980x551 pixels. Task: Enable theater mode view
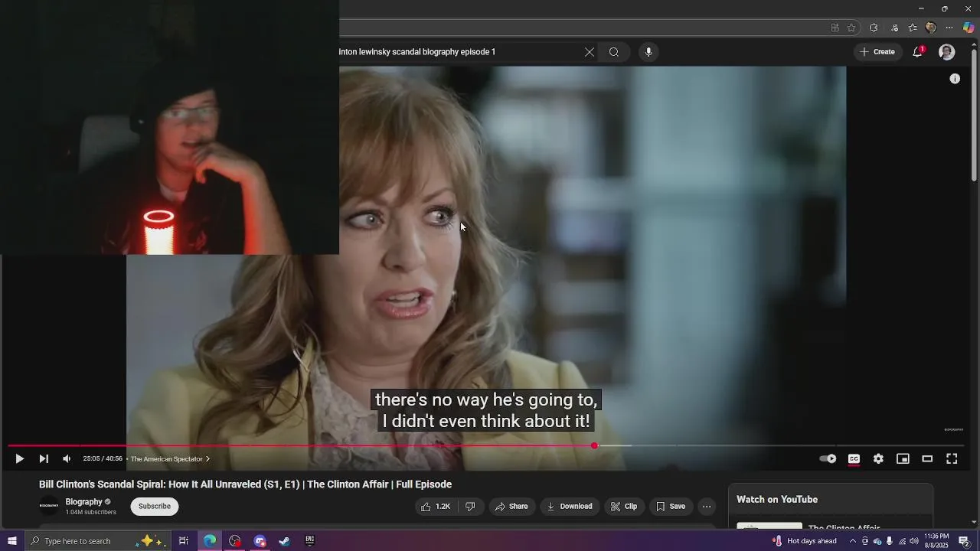(x=927, y=458)
